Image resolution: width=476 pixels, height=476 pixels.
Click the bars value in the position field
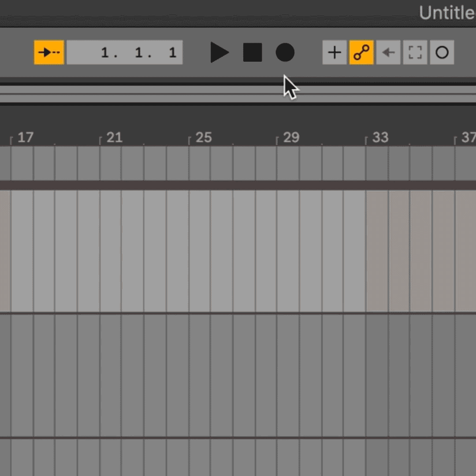pos(105,53)
